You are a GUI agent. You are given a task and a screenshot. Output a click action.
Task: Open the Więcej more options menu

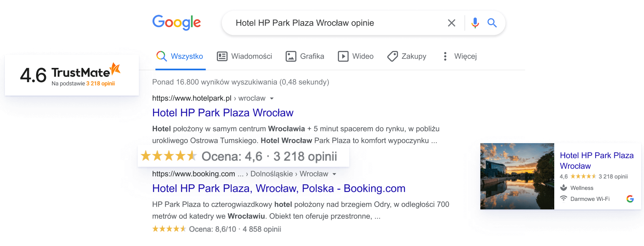tap(459, 56)
